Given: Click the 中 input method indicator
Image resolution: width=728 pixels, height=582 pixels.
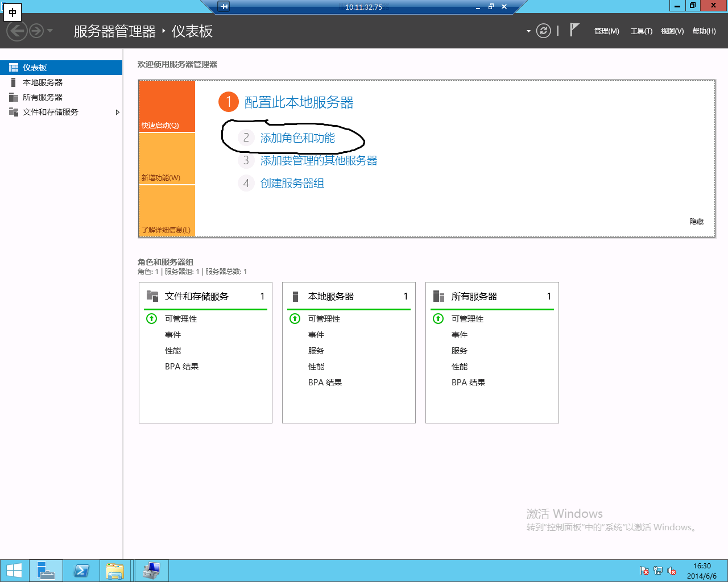Looking at the screenshot, I should coord(13,12).
